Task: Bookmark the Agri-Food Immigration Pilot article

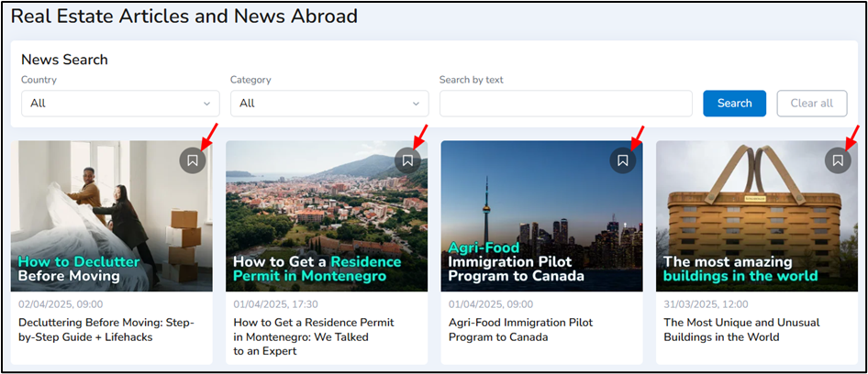Action: (x=623, y=160)
